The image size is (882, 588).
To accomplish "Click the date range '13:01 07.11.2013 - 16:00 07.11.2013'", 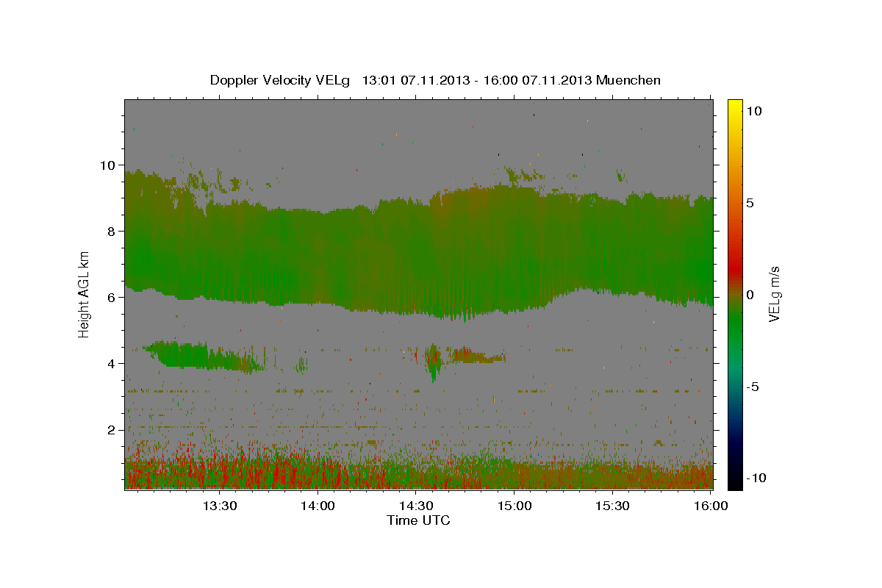I will [x=476, y=80].
